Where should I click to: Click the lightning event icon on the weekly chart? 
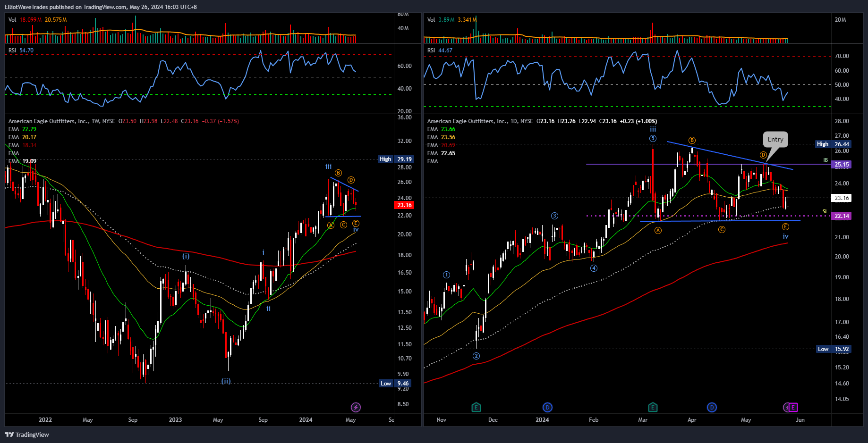coord(356,407)
